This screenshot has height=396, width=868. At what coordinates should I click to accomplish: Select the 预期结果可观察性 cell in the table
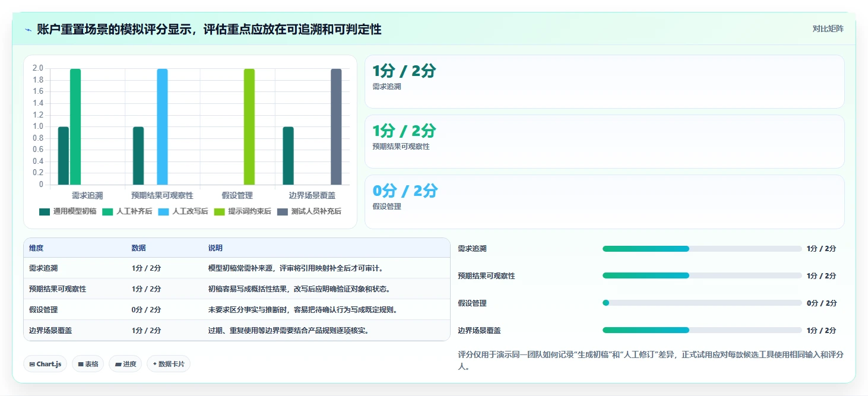point(58,289)
